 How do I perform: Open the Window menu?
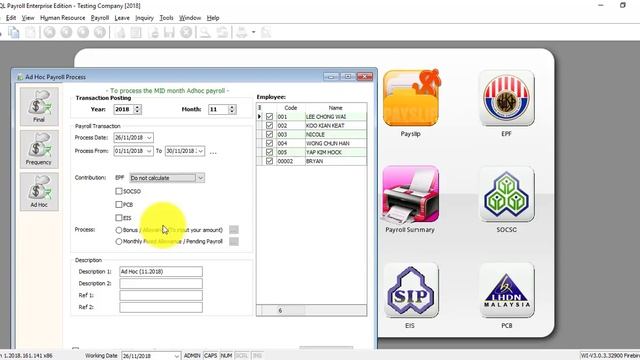click(x=190, y=18)
